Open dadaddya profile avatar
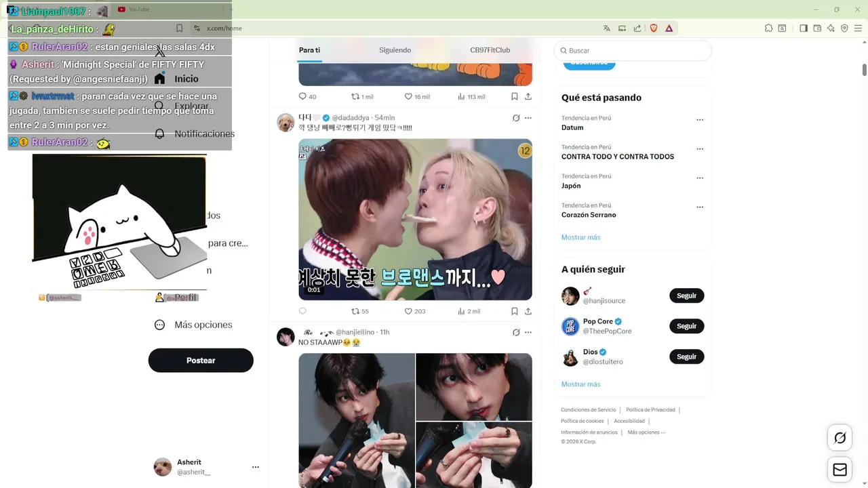This screenshot has width=868, height=488. click(x=285, y=123)
